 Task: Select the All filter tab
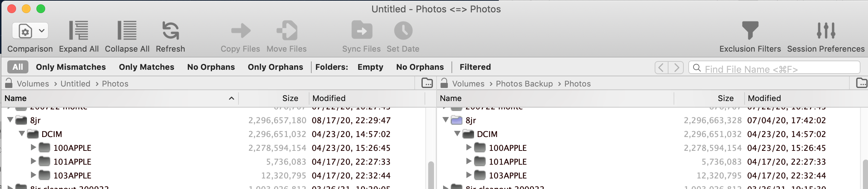point(17,67)
